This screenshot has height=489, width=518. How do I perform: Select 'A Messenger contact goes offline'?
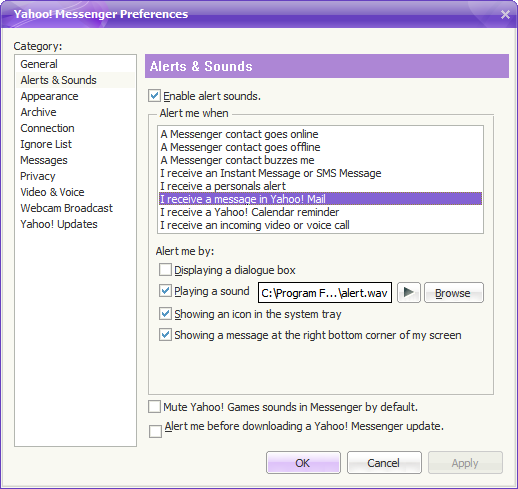320,147
